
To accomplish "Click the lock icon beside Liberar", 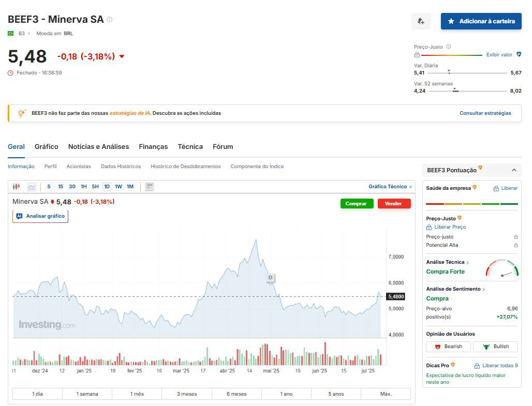I will (496, 188).
